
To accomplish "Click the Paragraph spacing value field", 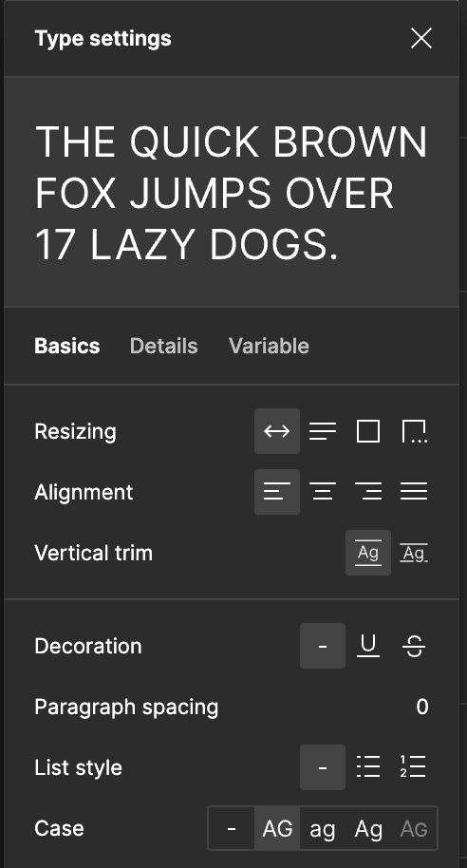I will [422, 707].
